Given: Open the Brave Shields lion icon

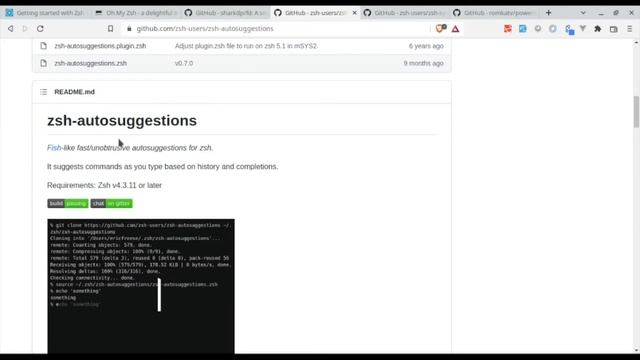Looking at the screenshot, I should (x=440, y=29).
